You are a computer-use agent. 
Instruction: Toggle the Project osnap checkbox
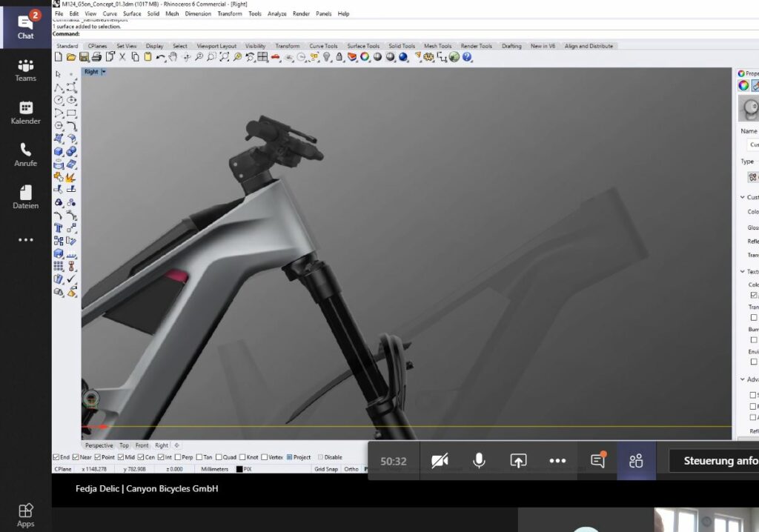(x=290, y=457)
